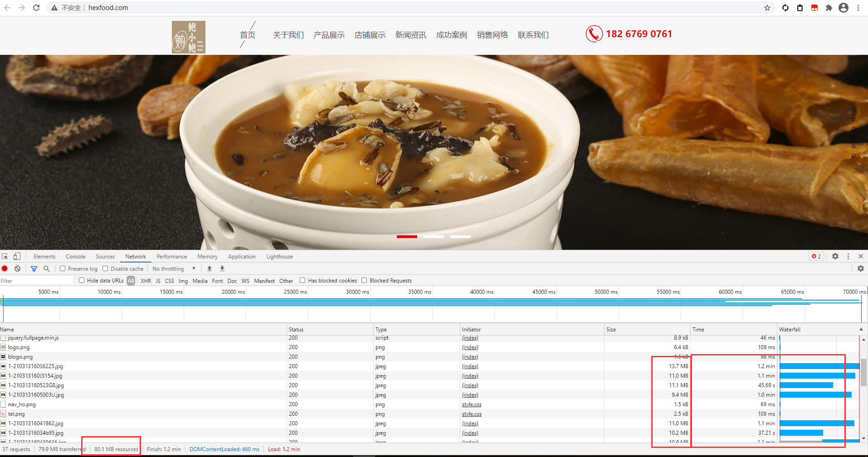Viewport: 868px width, 457px height.
Task: Click the network Filter text field
Action: pyautogui.click(x=36, y=281)
